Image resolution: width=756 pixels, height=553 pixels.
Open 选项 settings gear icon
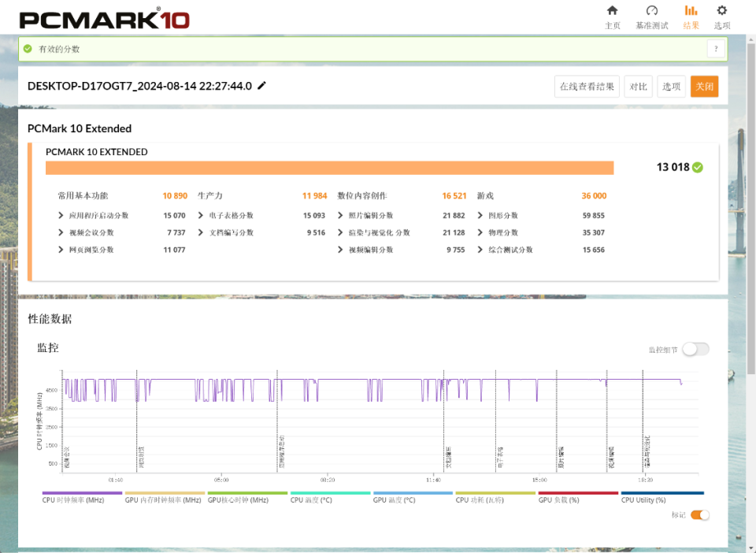[722, 10]
